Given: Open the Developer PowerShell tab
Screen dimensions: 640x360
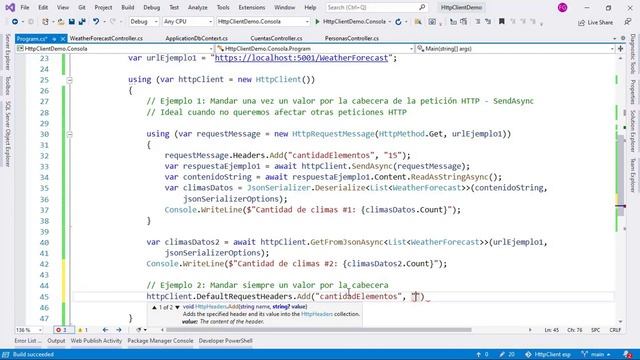Looking at the screenshot, I should coord(225,341).
